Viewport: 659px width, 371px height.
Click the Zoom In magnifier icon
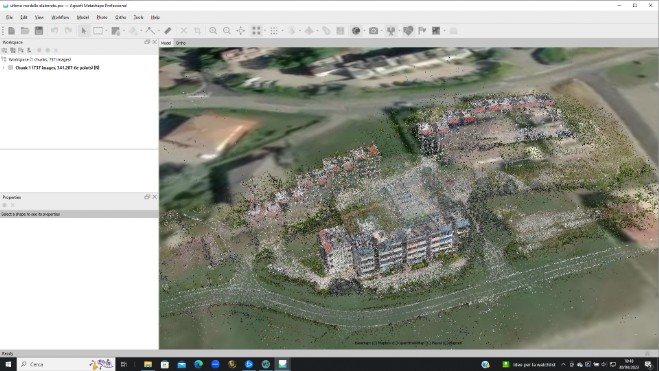(x=213, y=31)
